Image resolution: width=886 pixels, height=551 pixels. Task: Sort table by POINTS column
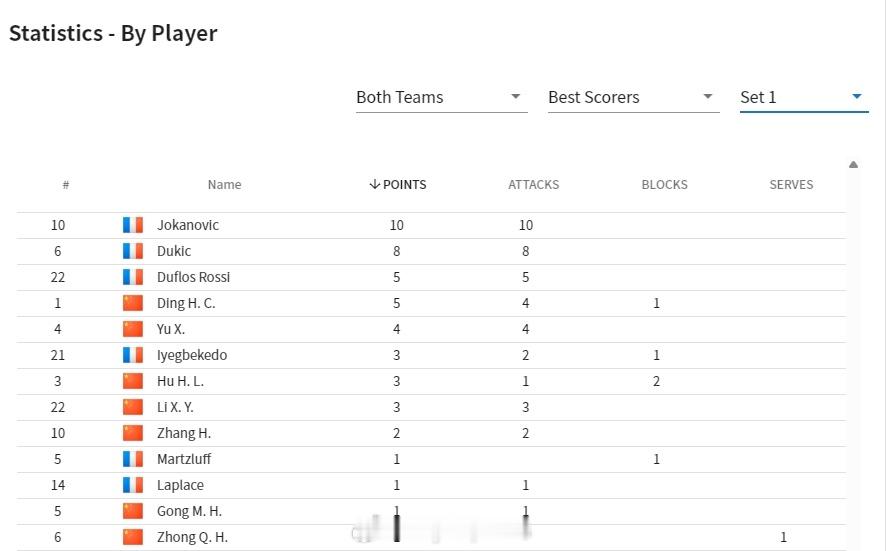[x=398, y=185]
